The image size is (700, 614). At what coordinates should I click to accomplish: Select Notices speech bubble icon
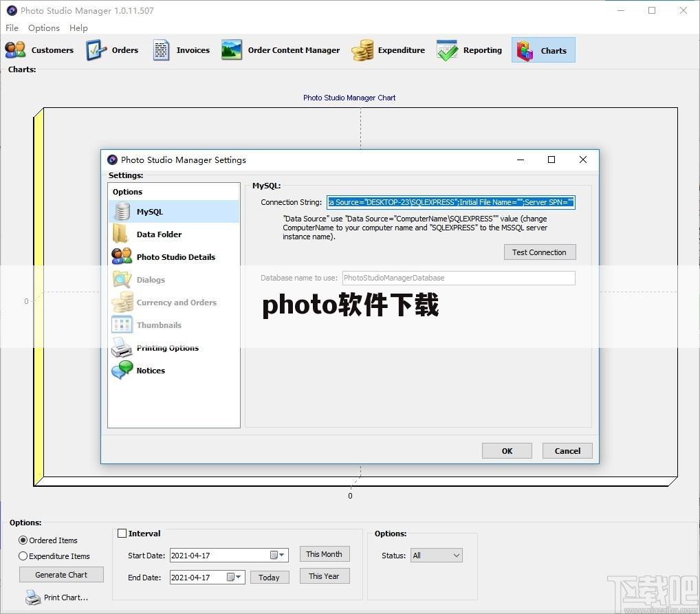[122, 370]
